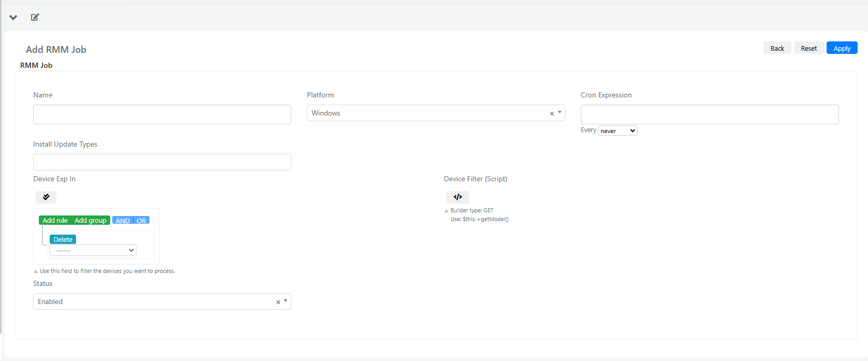Select the OR condition toggle
Image resolution: width=868 pixels, height=361 pixels.
pyautogui.click(x=141, y=221)
